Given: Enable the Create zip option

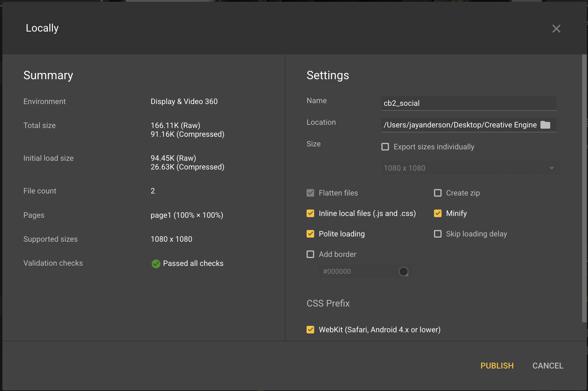Looking at the screenshot, I should [x=437, y=193].
